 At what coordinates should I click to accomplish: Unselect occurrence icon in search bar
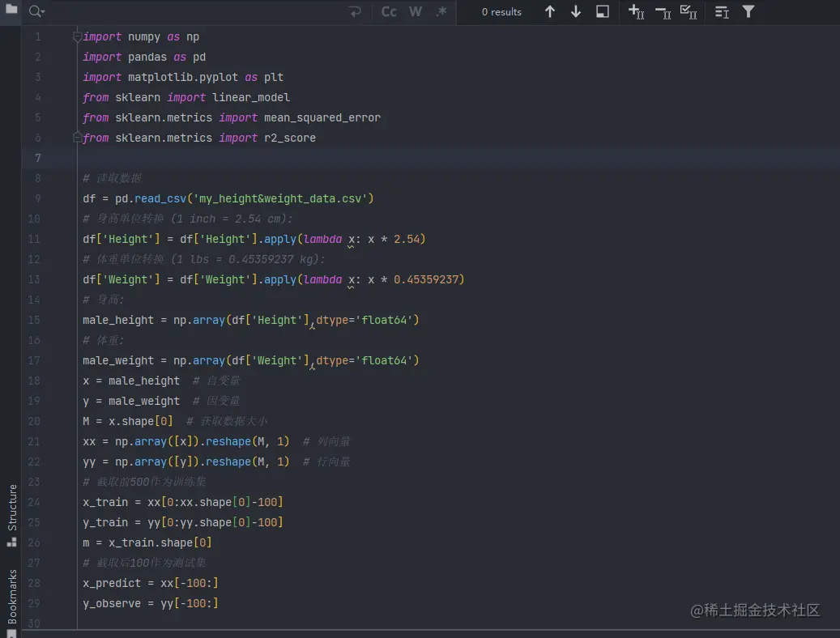(x=663, y=12)
